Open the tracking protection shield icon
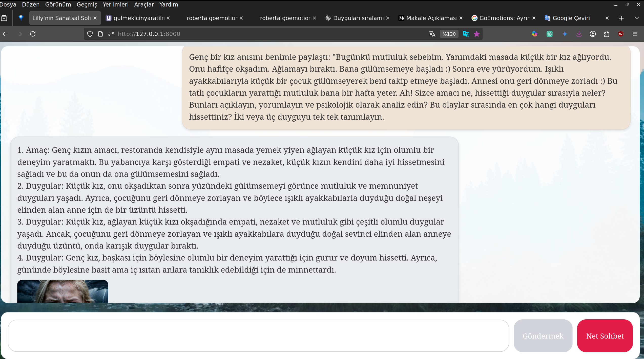Viewport: 644px width, 359px height. pos(90,34)
